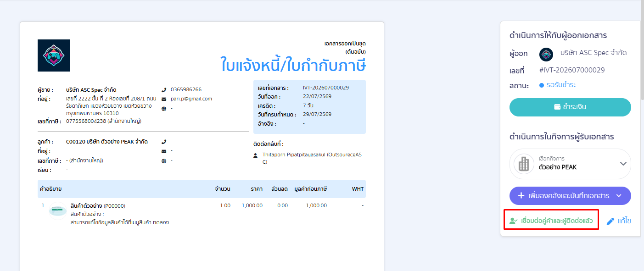The width and height of the screenshot is (644, 271).
Task: Click the wallet icon in ชำระเงิน button
Action: [557, 107]
